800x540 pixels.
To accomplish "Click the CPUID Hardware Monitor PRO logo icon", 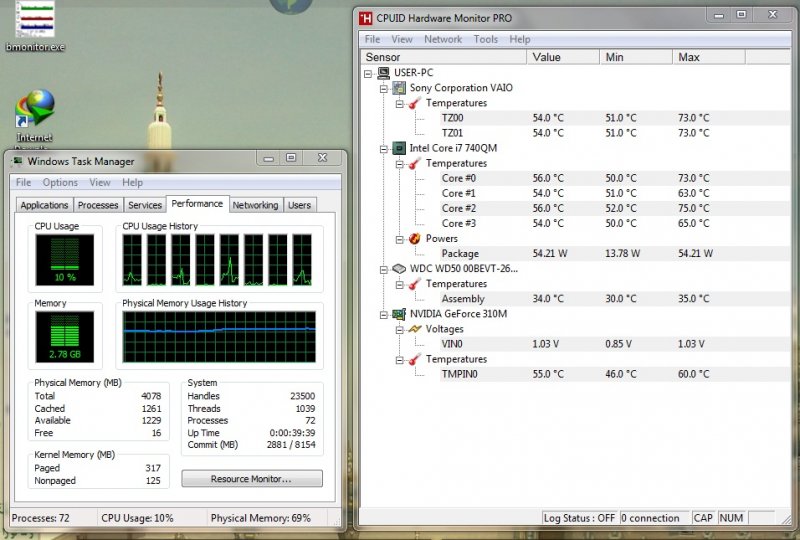I will 365,18.
